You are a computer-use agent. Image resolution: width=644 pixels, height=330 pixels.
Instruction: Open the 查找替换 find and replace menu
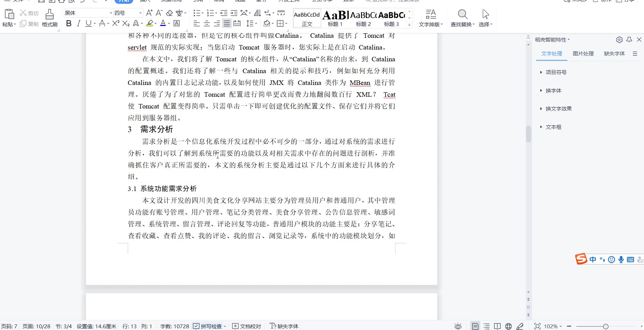(463, 18)
